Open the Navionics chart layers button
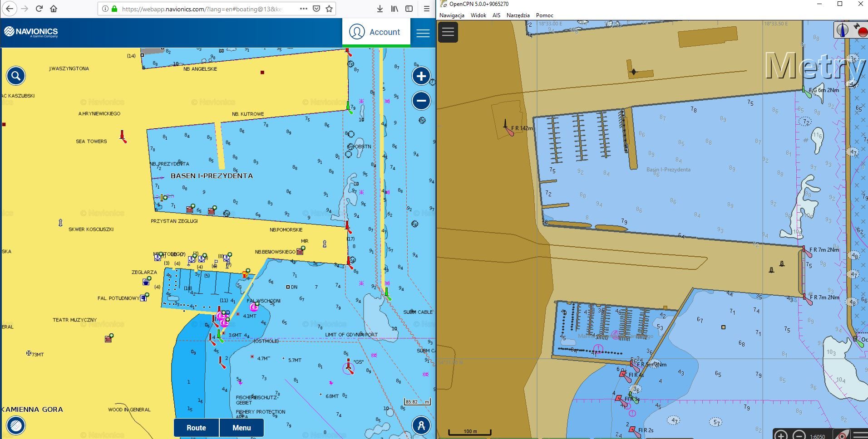The image size is (868, 439). pyautogui.click(x=16, y=425)
